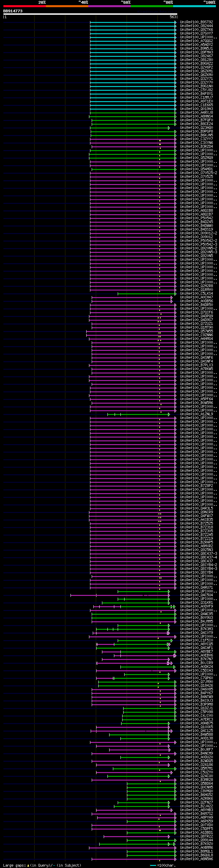
Task: Click the UniRef100_Q1DZJ1 label
Action: pyautogui.click(x=196, y=708)
